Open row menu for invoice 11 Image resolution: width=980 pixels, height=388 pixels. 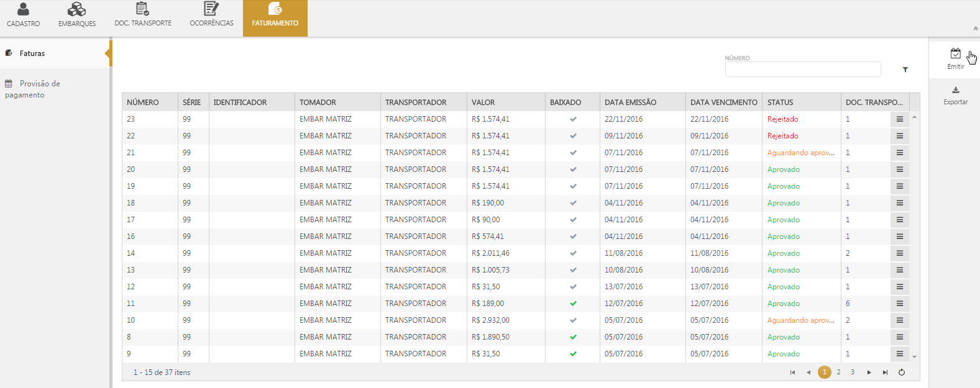(899, 304)
